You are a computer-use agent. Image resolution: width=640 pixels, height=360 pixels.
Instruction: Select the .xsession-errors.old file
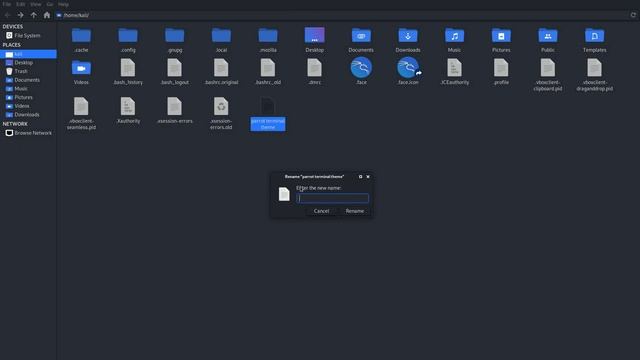(x=221, y=107)
